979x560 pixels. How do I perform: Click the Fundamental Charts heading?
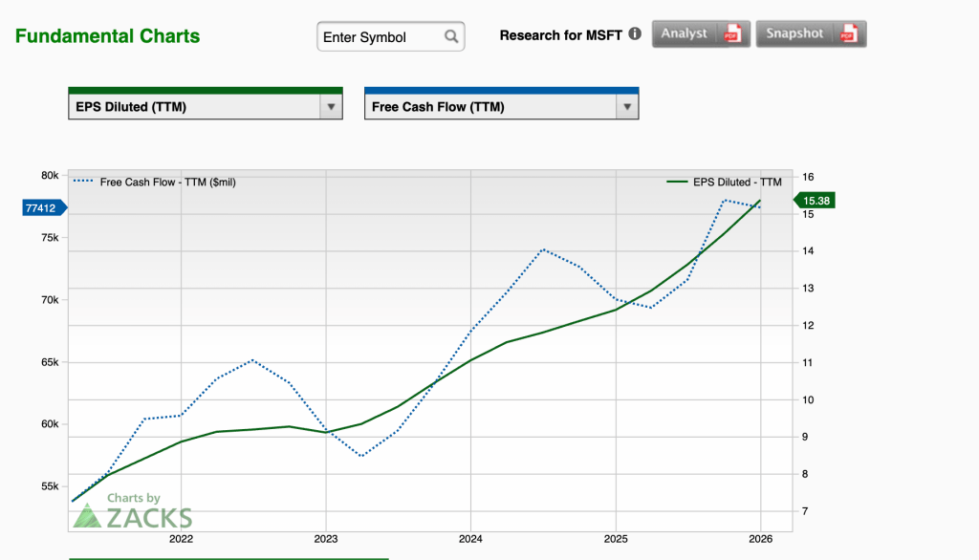[x=107, y=37]
